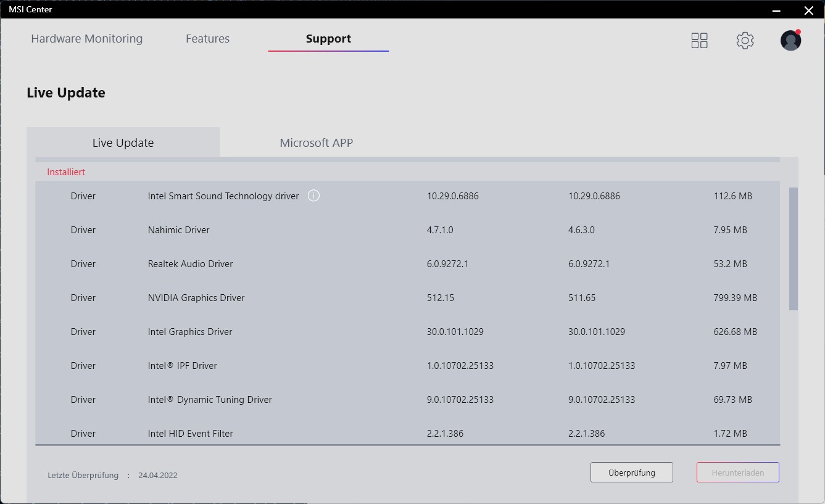Click the 626.68 MB size value
The width and height of the screenshot is (825, 504).
tap(736, 332)
